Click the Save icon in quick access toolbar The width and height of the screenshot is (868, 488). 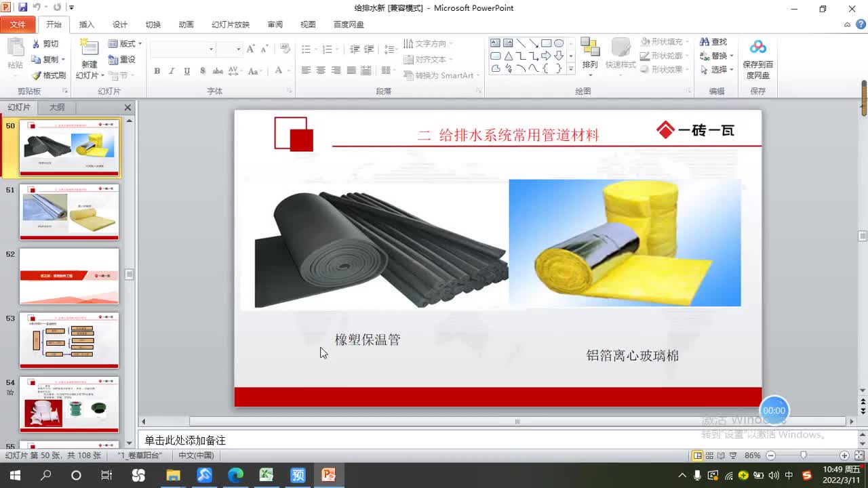[x=22, y=7]
